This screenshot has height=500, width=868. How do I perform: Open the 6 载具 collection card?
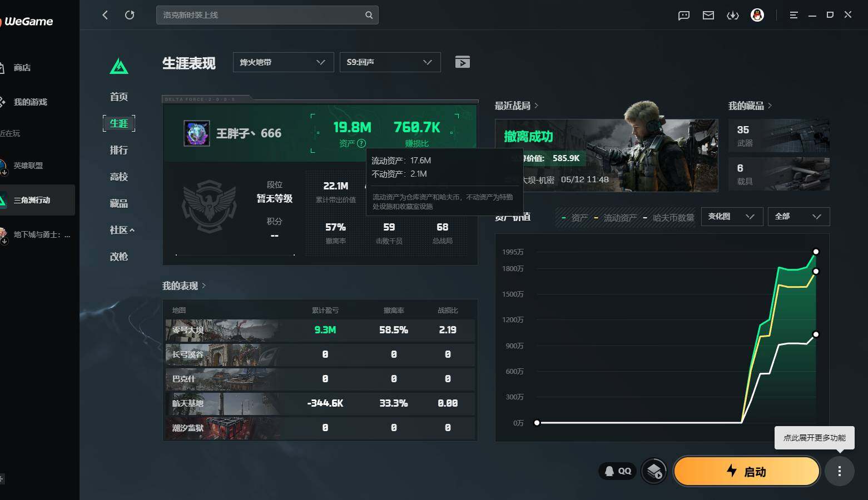point(779,174)
